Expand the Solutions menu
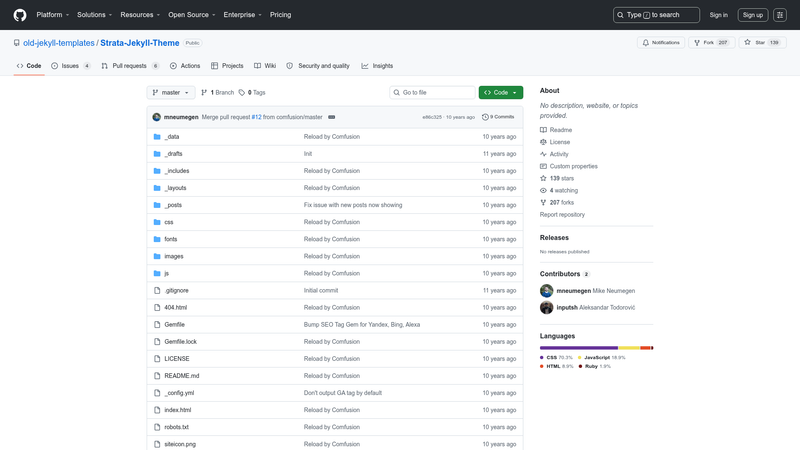This screenshot has width=800, height=450. tap(94, 15)
